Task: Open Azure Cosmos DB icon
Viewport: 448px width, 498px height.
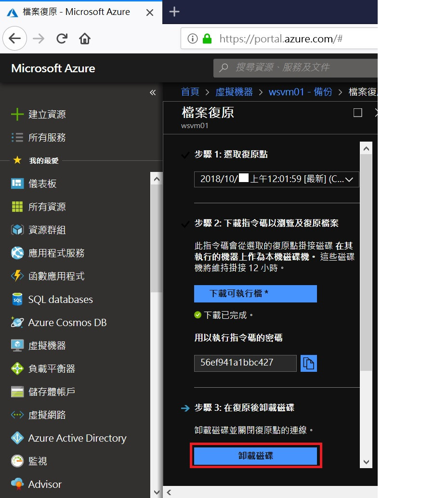Action: (17, 322)
